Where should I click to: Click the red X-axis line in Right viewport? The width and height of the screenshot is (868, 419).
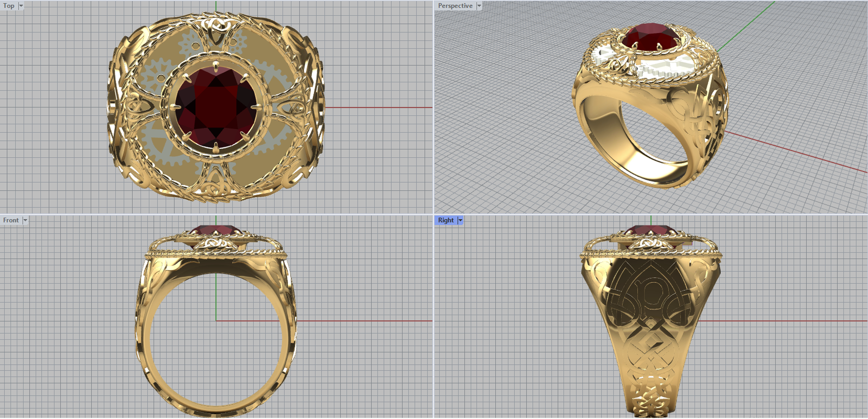pos(787,321)
